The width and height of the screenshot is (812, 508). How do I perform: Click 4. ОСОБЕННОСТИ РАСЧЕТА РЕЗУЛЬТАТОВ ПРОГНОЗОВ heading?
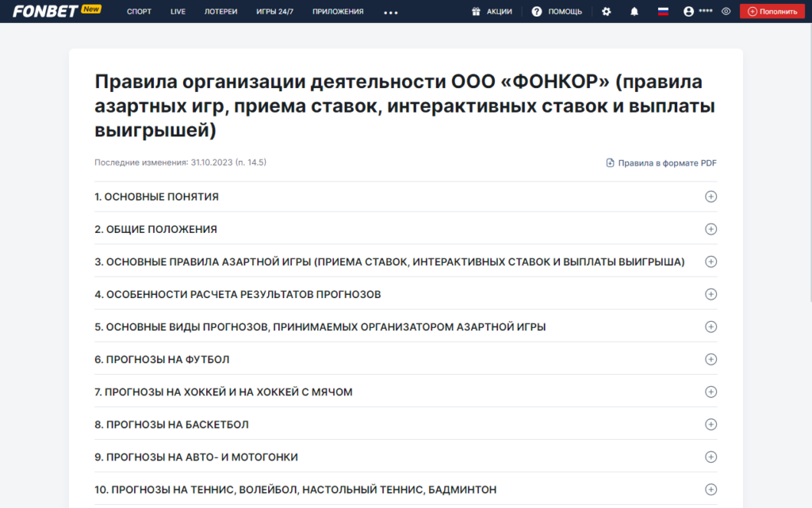238,294
